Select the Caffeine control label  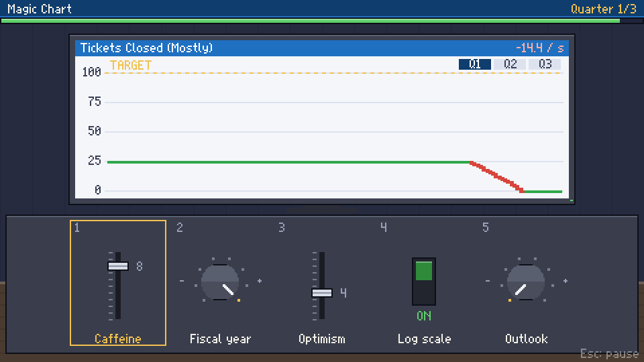(118, 339)
